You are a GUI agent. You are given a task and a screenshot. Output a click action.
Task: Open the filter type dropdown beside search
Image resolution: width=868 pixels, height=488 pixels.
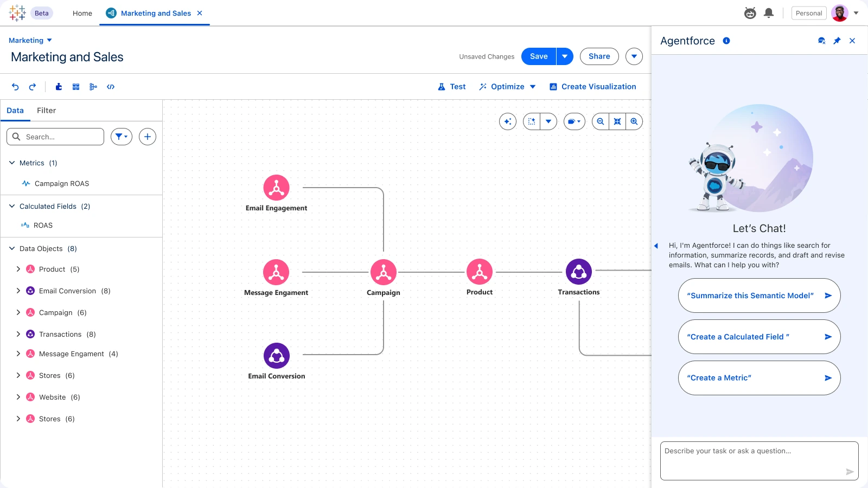coord(122,137)
